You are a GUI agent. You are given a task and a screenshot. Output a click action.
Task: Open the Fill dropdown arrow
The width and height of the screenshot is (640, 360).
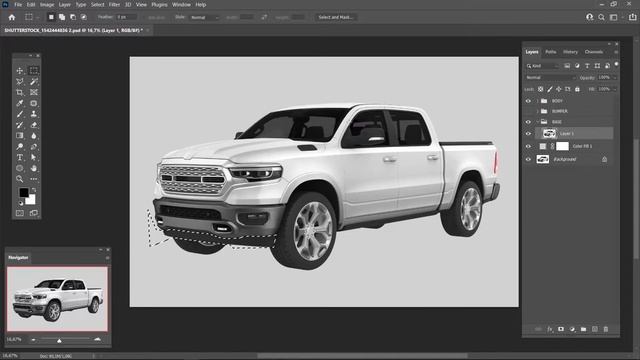(x=615, y=89)
